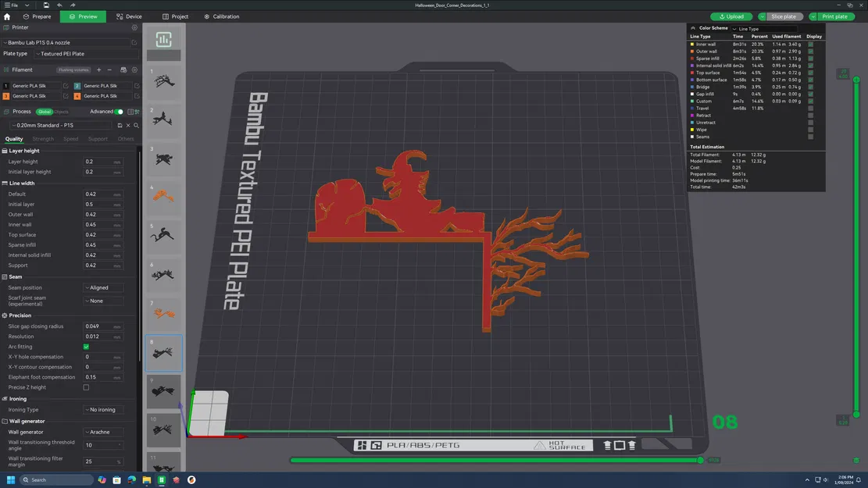The width and height of the screenshot is (868, 488).
Task: Edit filament 1 preset
Action: point(66,86)
